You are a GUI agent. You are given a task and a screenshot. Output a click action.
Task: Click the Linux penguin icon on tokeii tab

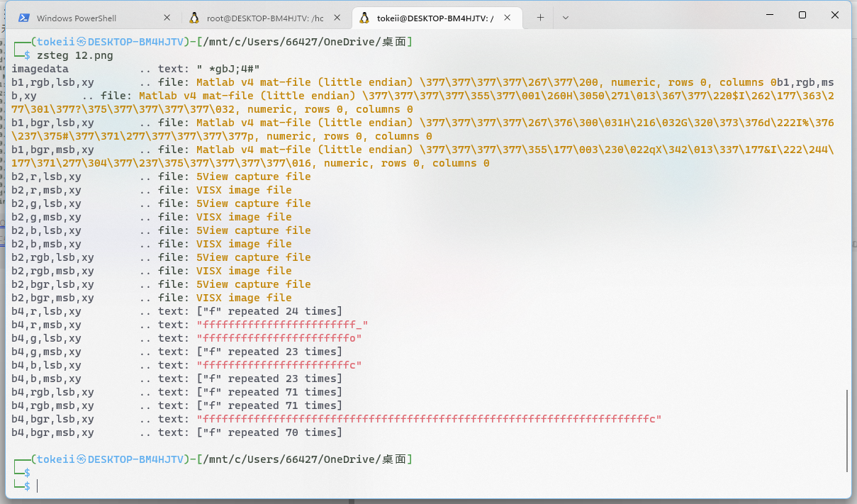(x=365, y=18)
